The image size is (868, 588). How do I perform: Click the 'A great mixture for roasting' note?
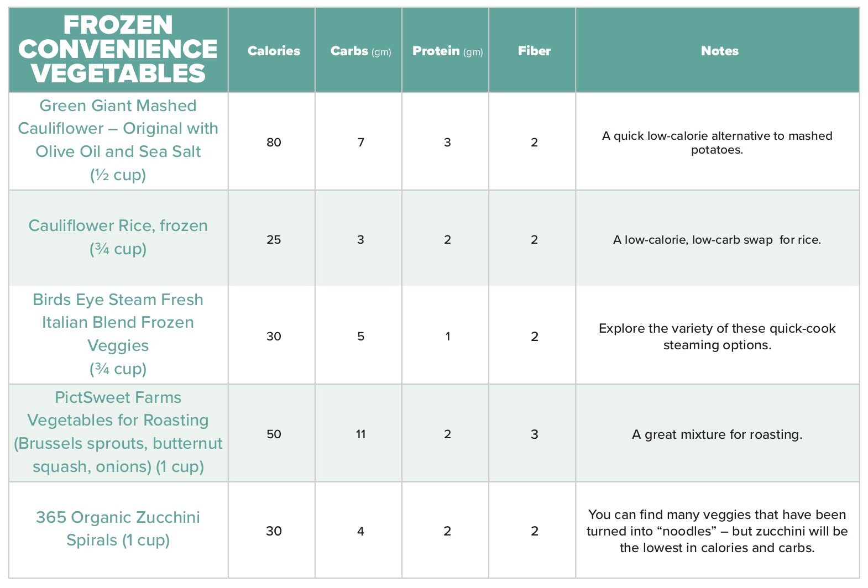tap(717, 434)
